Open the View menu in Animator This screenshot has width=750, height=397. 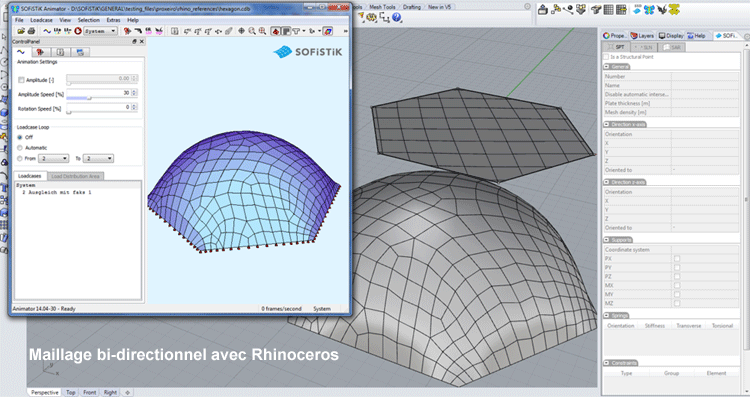65,20
